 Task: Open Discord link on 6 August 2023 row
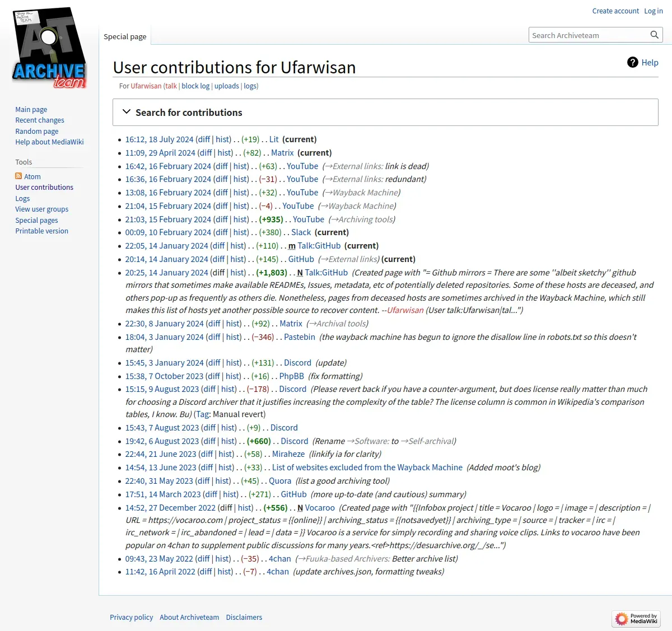click(x=295, y=441)
